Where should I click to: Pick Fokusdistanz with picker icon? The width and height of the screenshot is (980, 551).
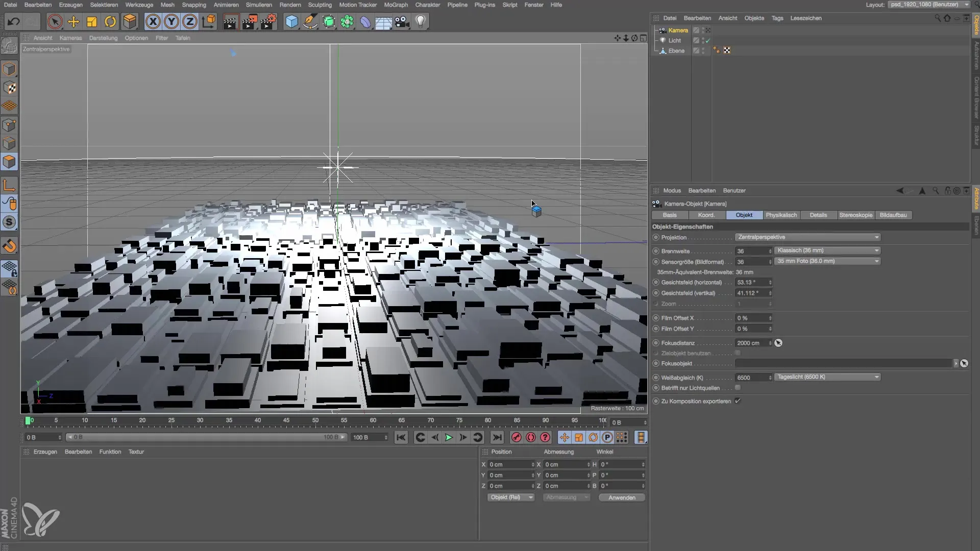point(778,343)
